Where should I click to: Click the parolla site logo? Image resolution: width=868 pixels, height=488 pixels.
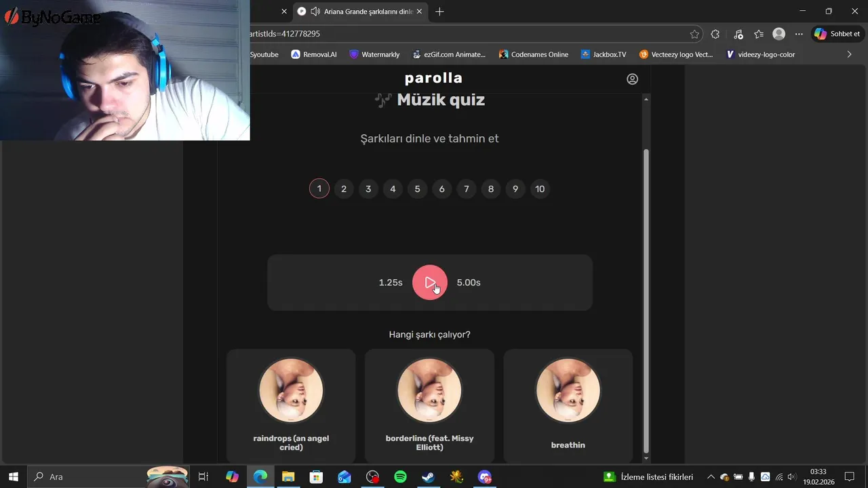[433, 78]
